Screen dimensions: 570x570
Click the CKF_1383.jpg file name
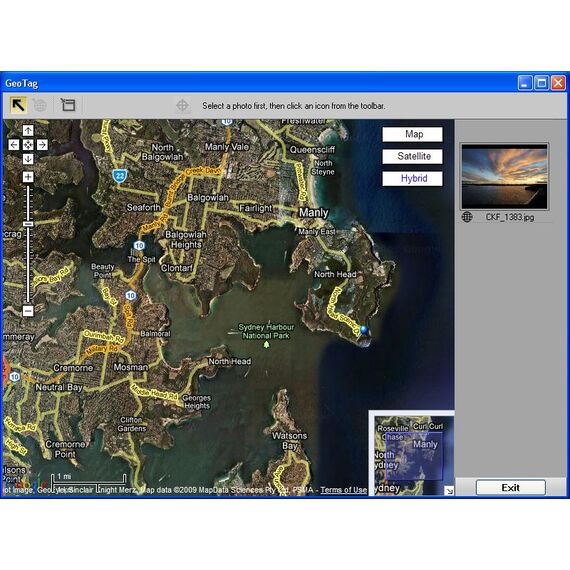tap(510, 217)
